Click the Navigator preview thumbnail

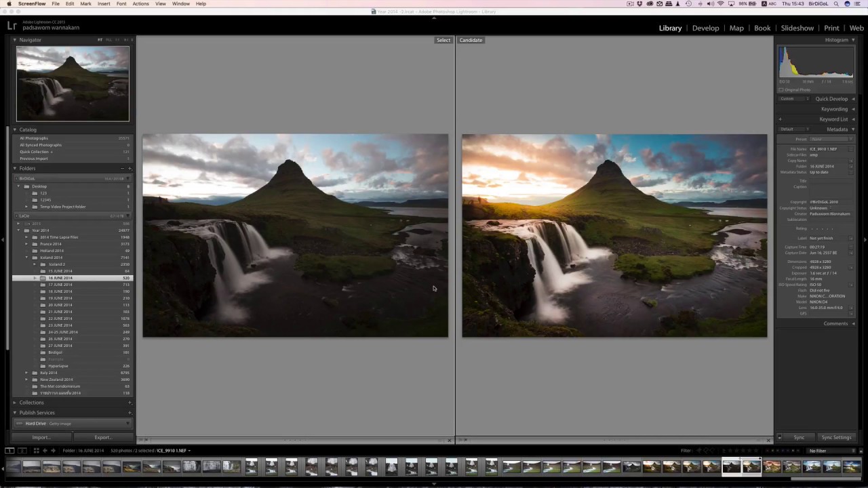click(73, 84)
